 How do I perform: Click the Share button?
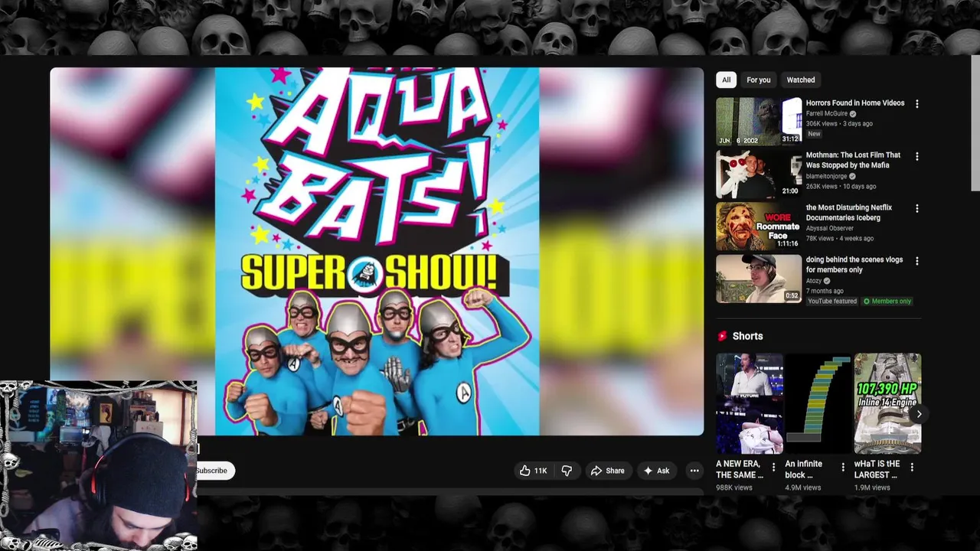tap(608, 471)
